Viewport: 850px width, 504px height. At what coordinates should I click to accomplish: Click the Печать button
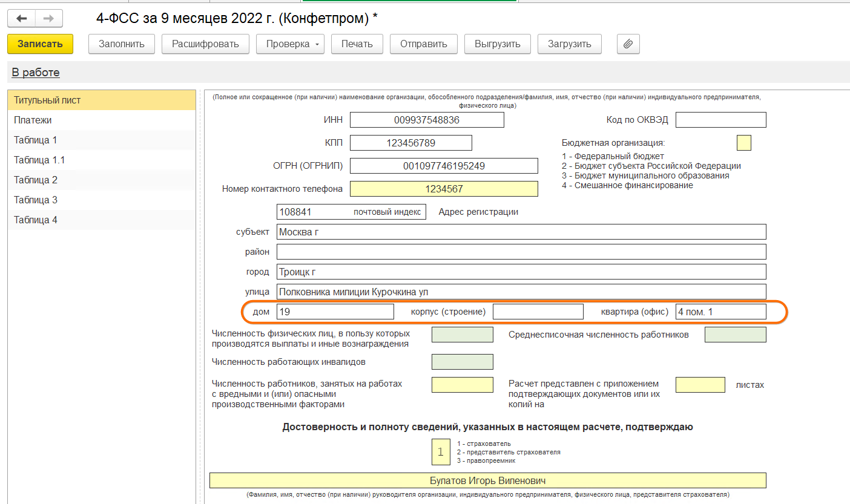(357, 44)
